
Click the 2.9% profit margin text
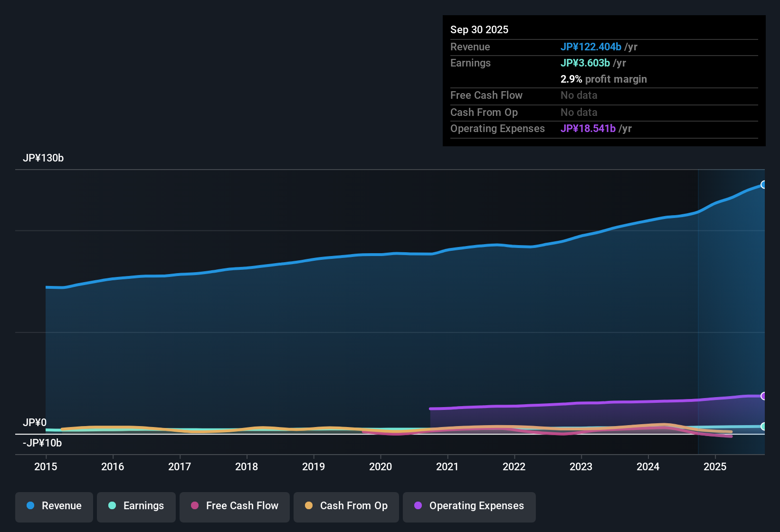click(604, 79)
